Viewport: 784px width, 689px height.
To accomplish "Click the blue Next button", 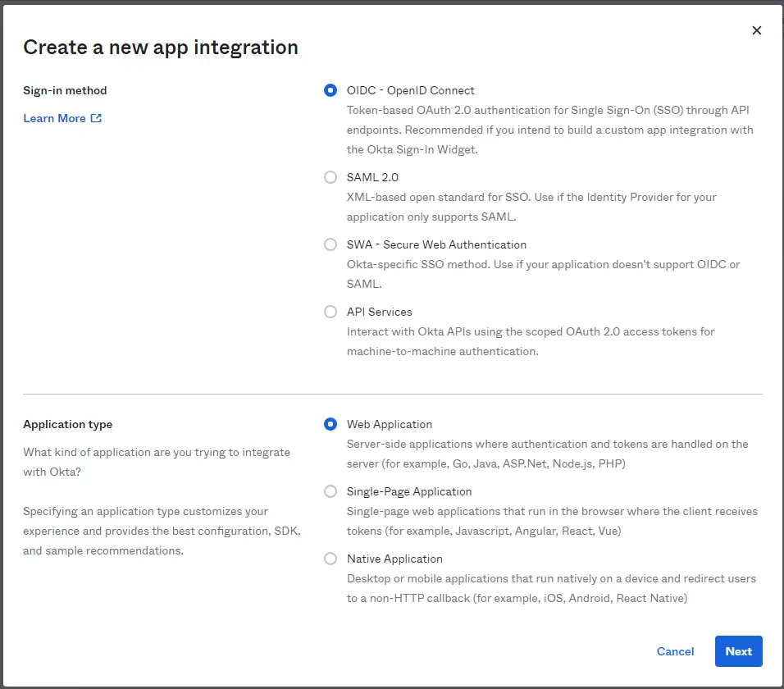I will [738, 651].
